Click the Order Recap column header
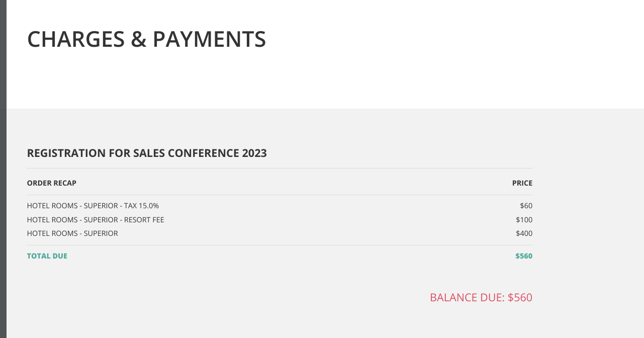 (x=52, y=183)
